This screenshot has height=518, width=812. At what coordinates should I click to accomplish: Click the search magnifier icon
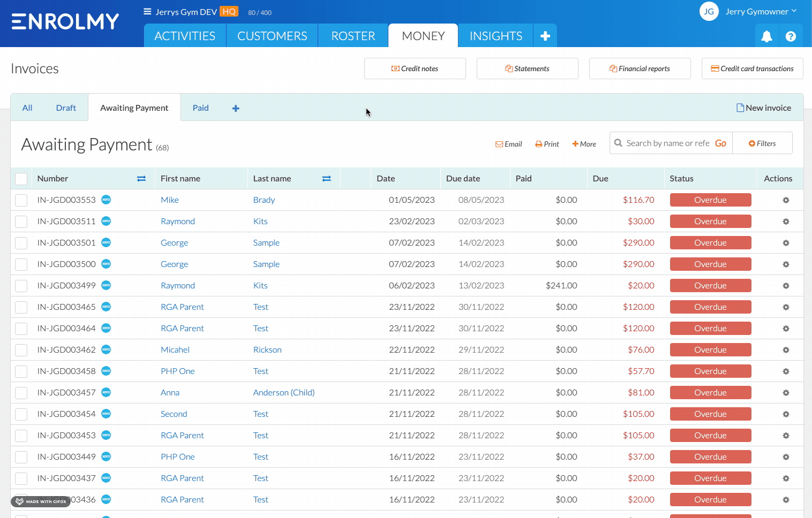(x=618, y=143)
